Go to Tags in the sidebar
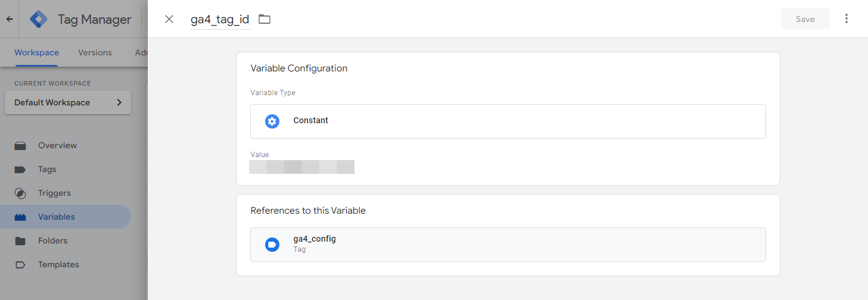The image size is (868, 300). coord(47,169)
